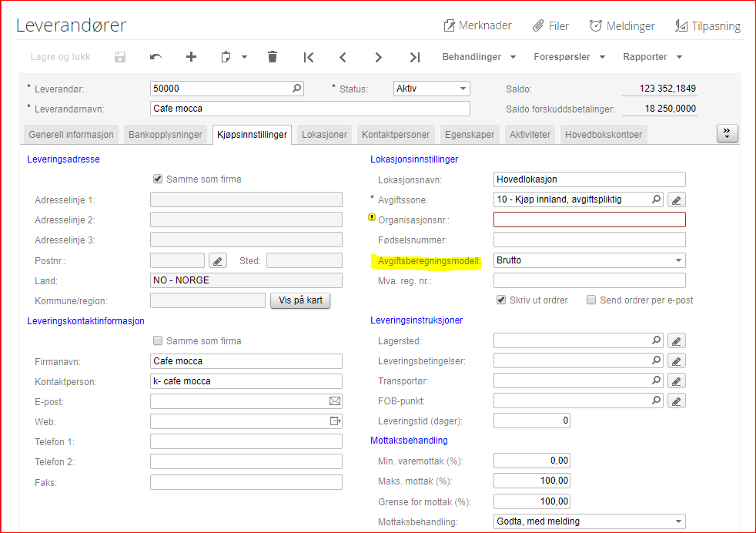Enable Send ordrer per e-post

591,300
